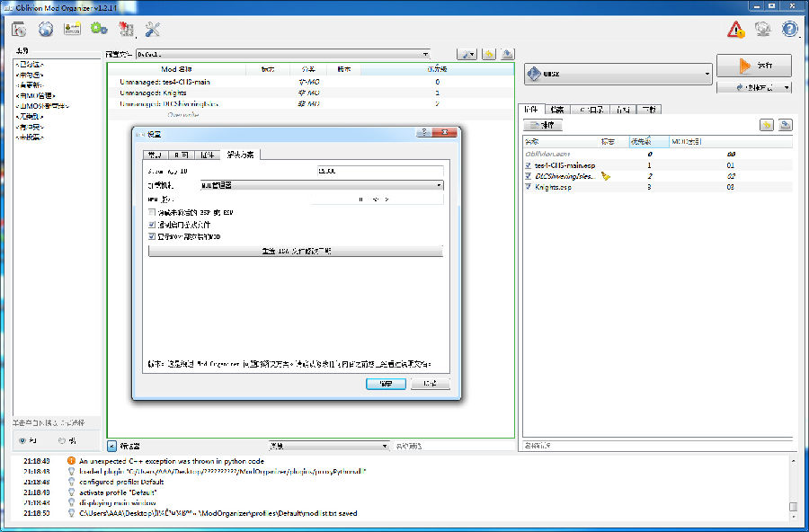Toggle the first unchecked ESP/ESM checkbox in settings
The width and height of the screenshot is (809, 532).
click(152, 212)
